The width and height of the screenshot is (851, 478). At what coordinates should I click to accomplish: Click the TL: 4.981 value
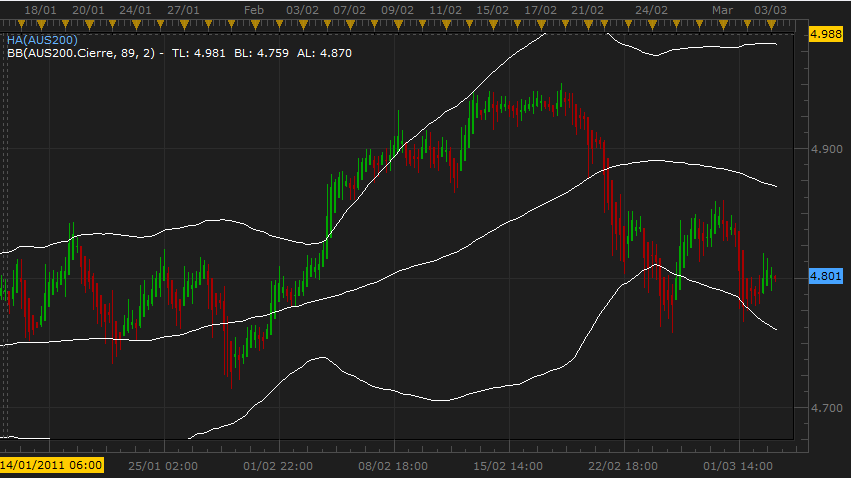tap(198, 53)
